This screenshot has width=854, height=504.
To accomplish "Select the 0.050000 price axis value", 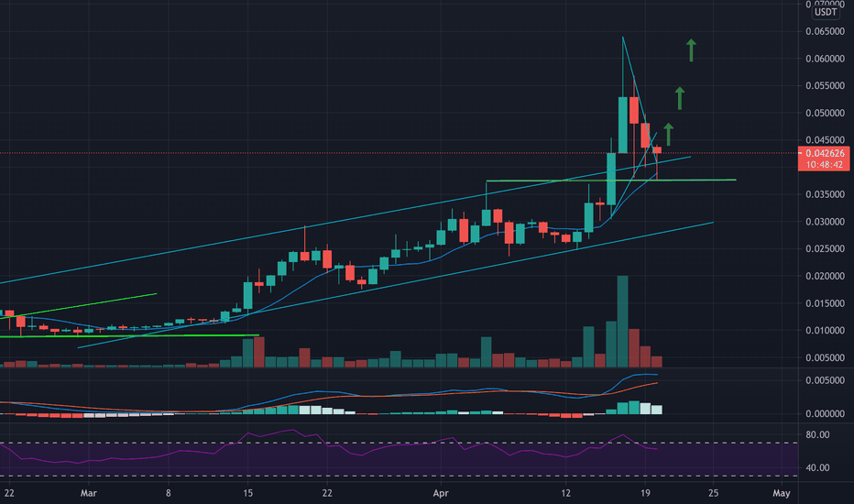I will tap(825, 114).
